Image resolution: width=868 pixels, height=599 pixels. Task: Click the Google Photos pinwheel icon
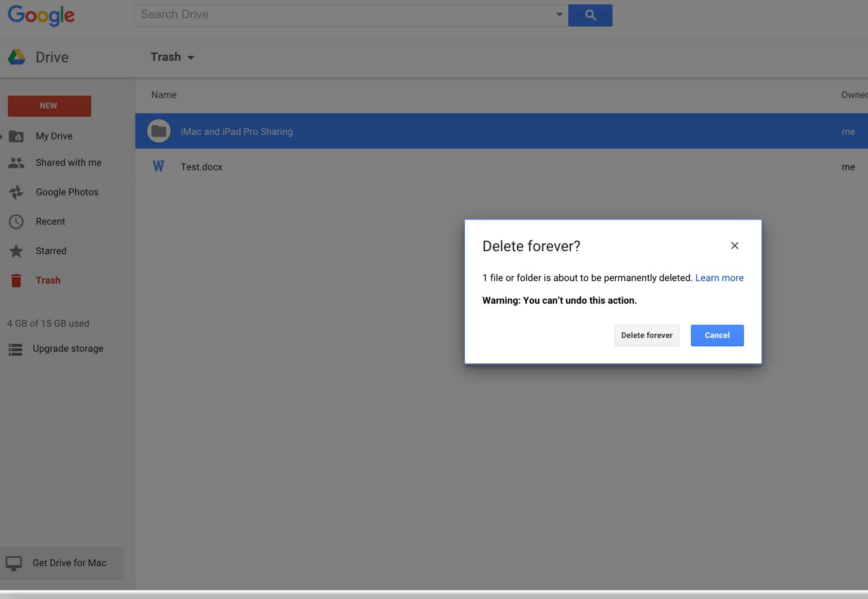pyautogui.click(x=16, y=192)
